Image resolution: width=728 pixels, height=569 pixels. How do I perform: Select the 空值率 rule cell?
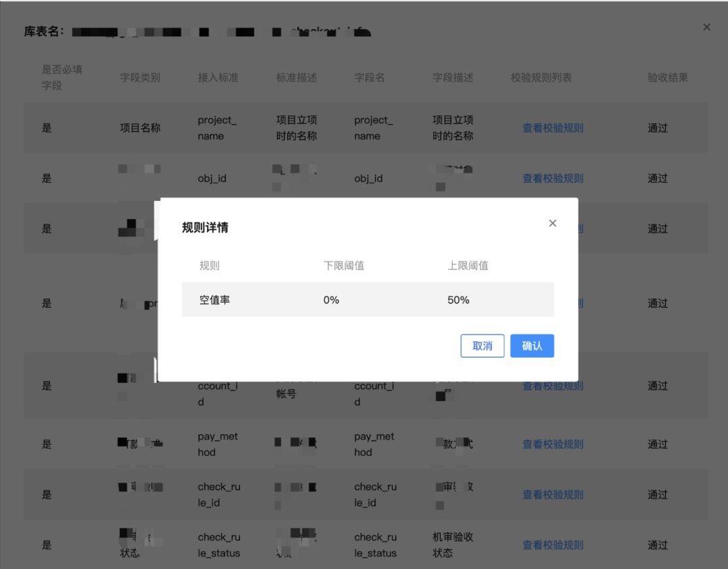214,300
